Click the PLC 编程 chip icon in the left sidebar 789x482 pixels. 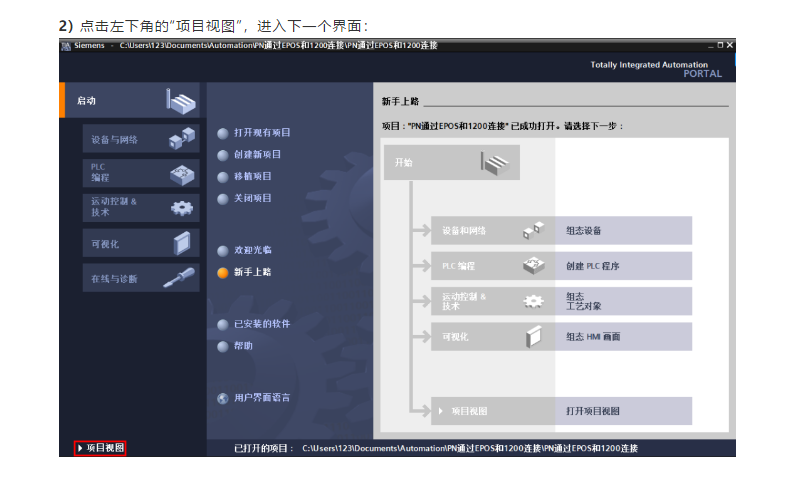coord(182,173)
